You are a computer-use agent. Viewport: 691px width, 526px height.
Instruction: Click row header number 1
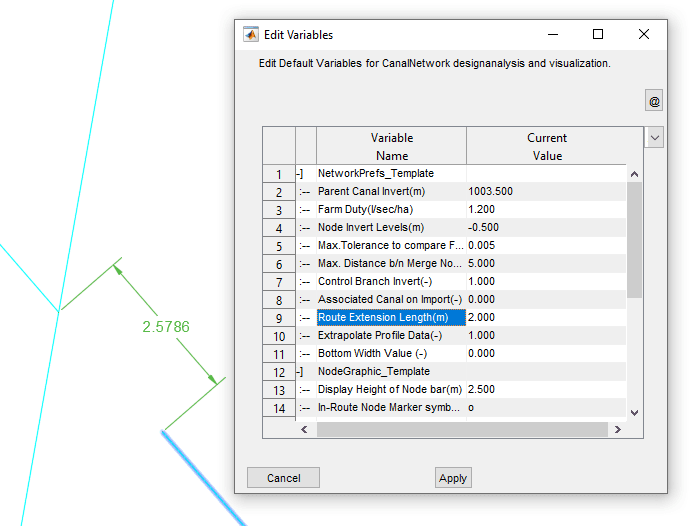279,174
